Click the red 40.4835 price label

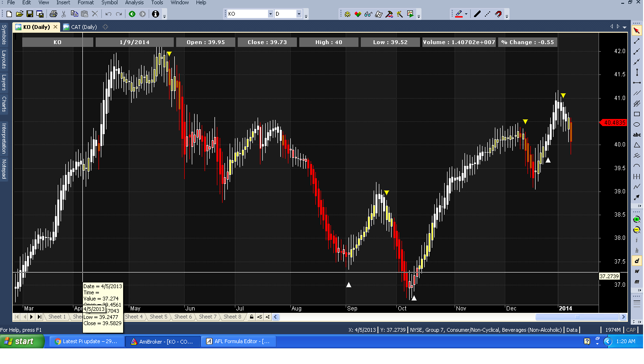[614, 122]
